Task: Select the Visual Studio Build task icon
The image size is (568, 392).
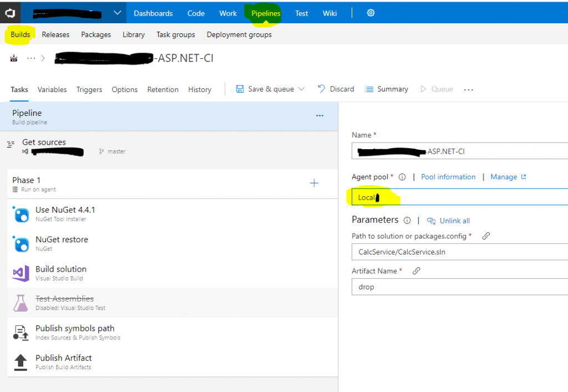Action: coord(21,273)
